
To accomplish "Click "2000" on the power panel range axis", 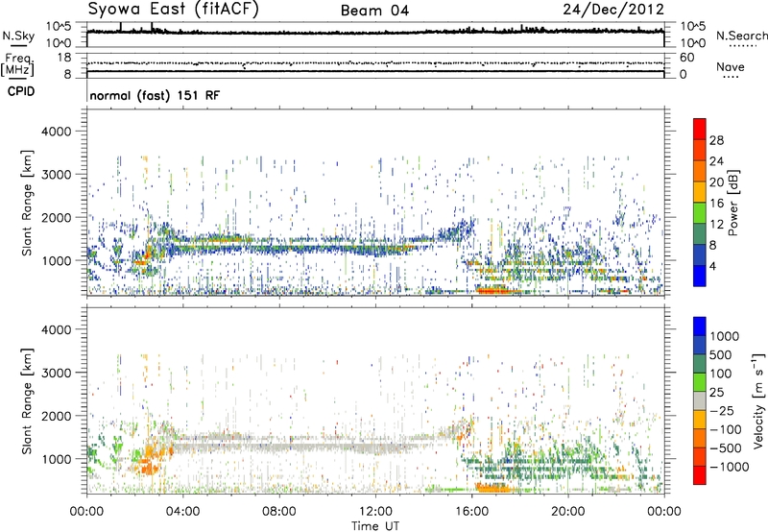I will pos(57,217).
